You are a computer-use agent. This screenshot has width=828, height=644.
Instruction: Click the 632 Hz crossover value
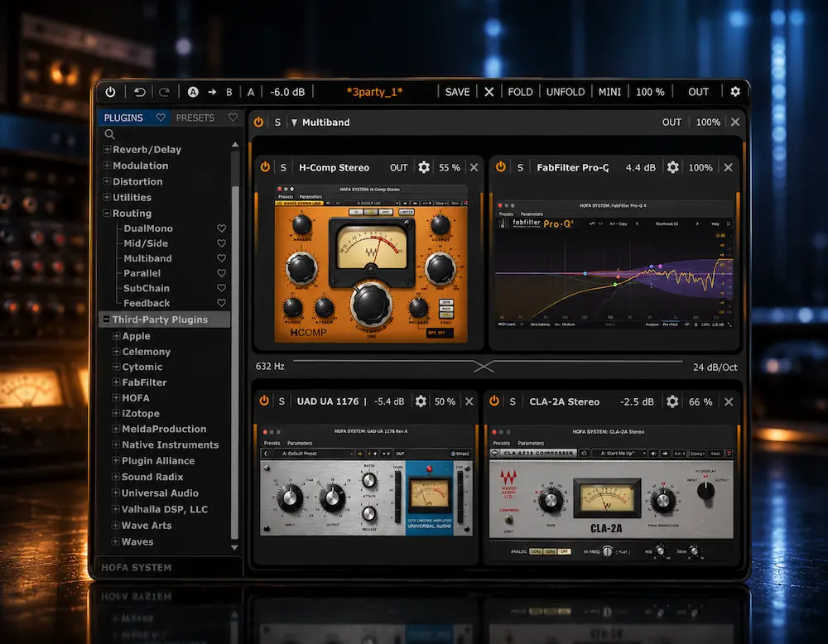tap(270, 367)
